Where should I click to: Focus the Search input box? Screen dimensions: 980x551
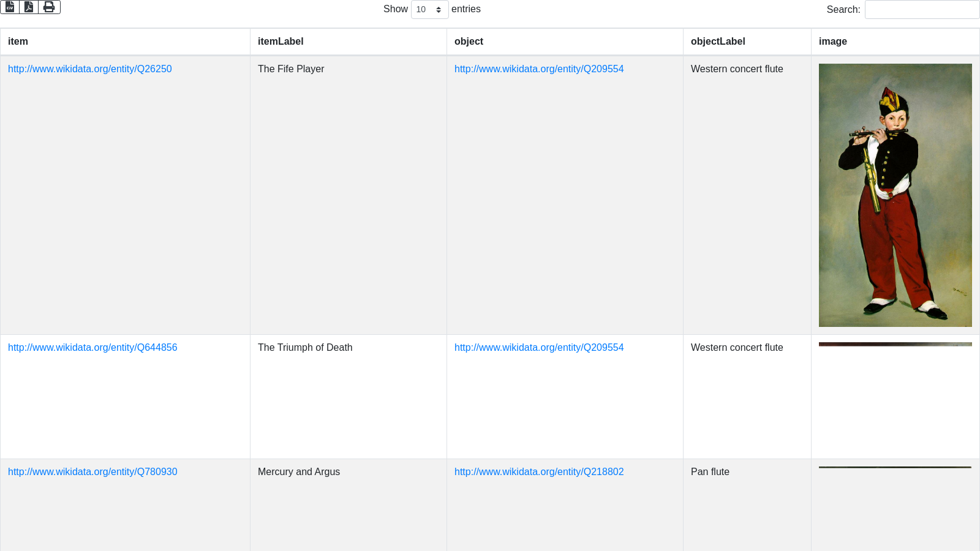(x=921, y=10)
